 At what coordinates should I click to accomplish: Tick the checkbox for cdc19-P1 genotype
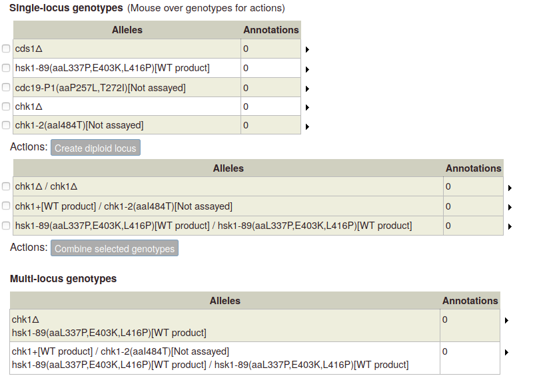pyautogui.click(x=6, y=87)
